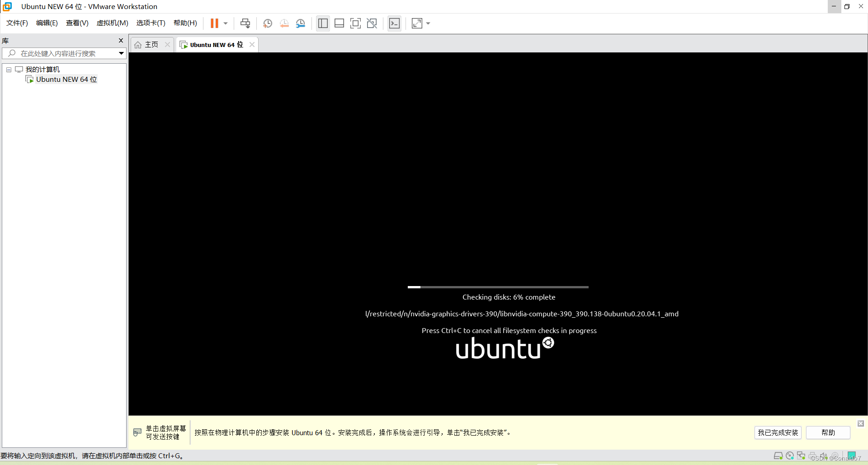Open the snapshot manager wrench-clock icon

pyautogui.click(x=301, y=23)
